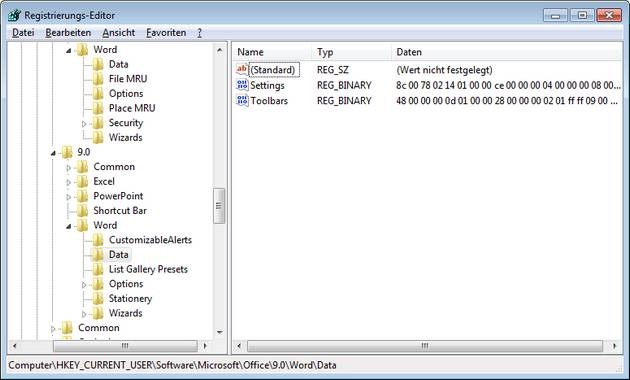Open the Favoriten menu
The image size is (630, 380).
coord(166,33)
